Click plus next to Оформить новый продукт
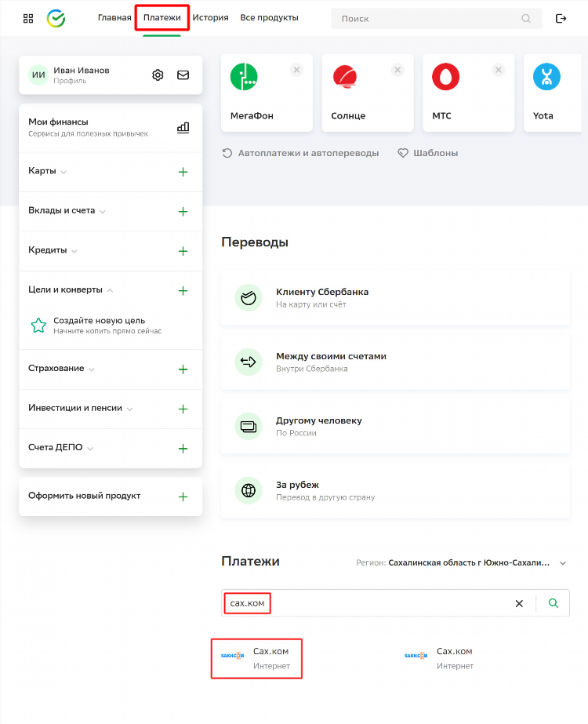Image resolution: width=588 pixels, height=724 pixels. [x=183, y=497]
